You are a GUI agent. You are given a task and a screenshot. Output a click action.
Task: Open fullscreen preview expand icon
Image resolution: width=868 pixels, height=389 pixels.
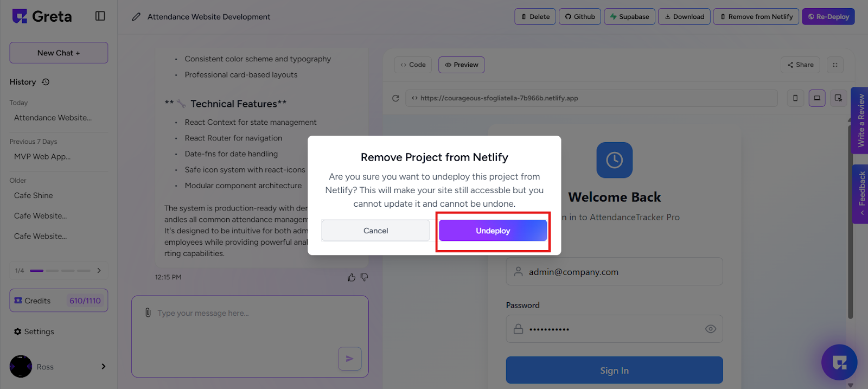(835, 65)
